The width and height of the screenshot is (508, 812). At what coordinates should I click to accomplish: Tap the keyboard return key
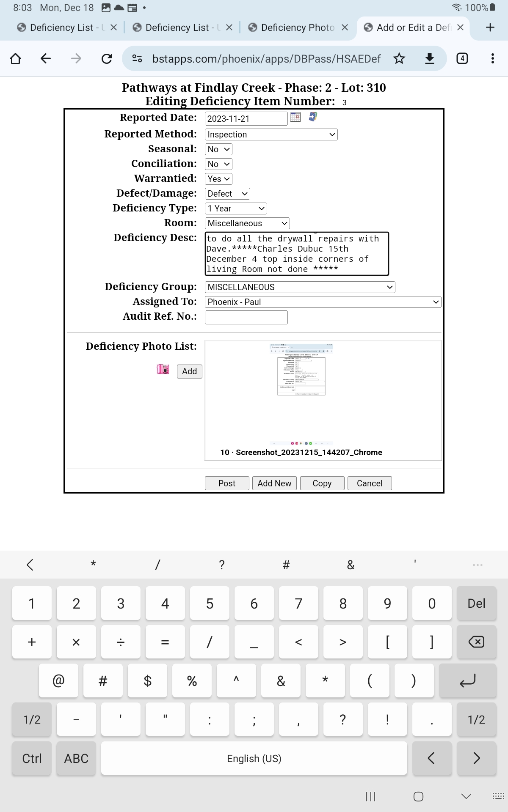467,681
